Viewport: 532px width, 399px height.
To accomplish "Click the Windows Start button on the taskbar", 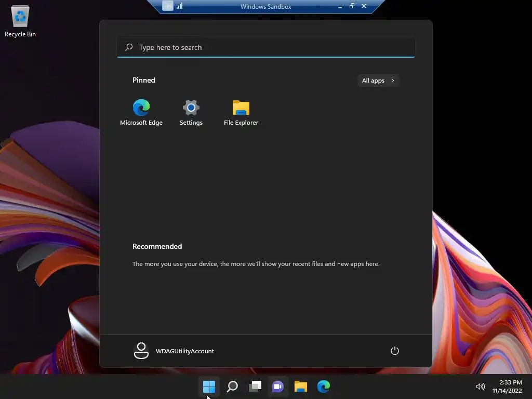I will tap(209, 386).
